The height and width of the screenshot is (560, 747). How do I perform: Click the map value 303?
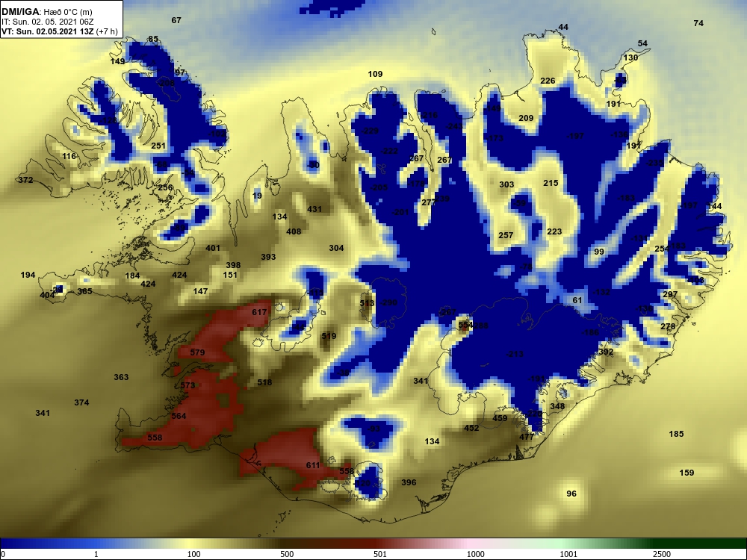click(x=506, y=184)
